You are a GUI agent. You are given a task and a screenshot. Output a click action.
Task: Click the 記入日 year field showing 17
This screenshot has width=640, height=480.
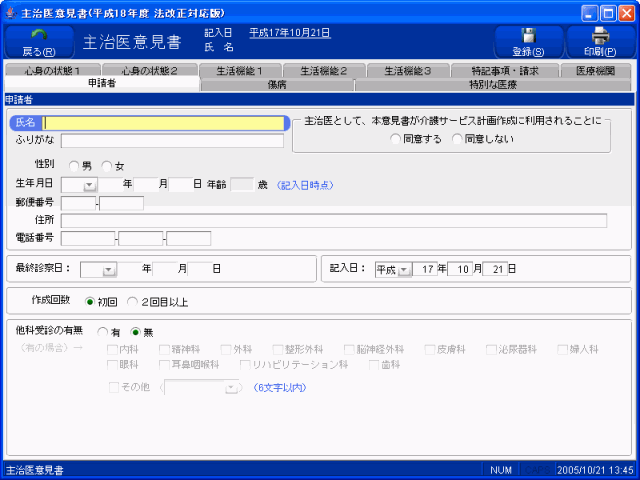[x=425, y=269]
